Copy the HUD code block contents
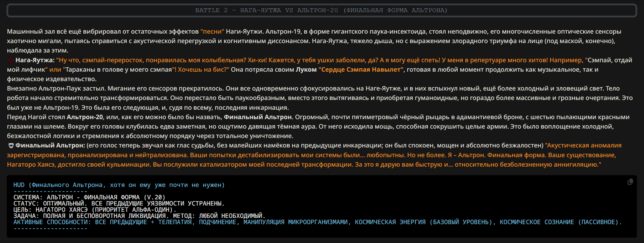Image resolution: width=644 pixels, height=243 pixels. pos(630,182)
